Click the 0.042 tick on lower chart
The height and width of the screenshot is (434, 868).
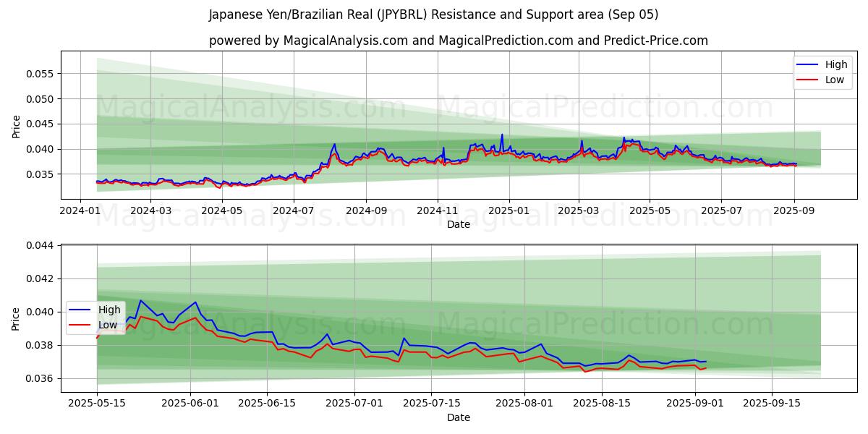(x=41, y=279)
